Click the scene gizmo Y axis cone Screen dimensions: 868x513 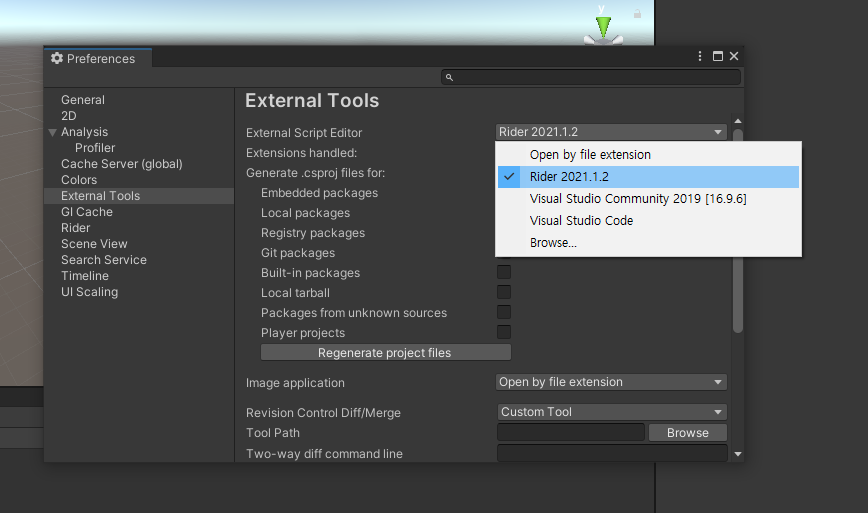(x=603, y=26)
